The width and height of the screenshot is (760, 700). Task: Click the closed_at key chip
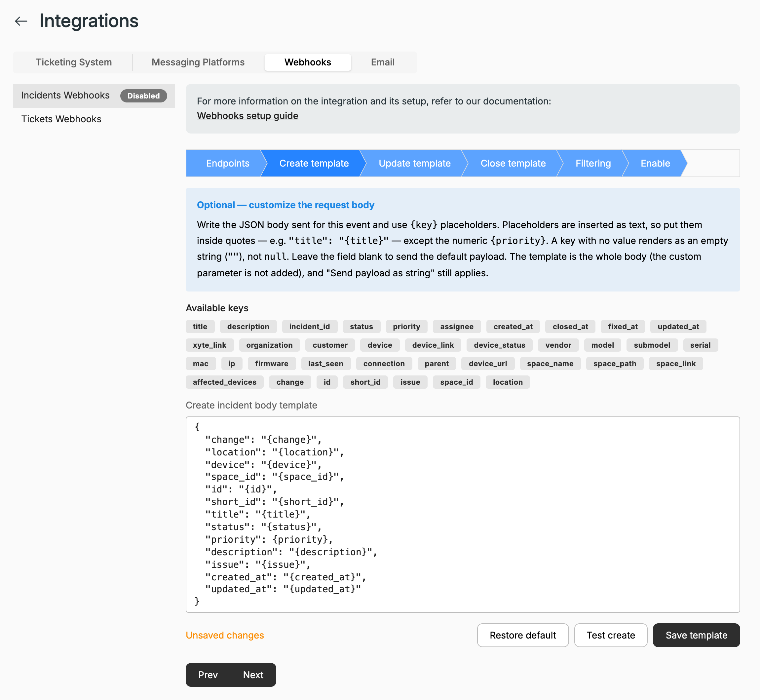click(570, 327)
